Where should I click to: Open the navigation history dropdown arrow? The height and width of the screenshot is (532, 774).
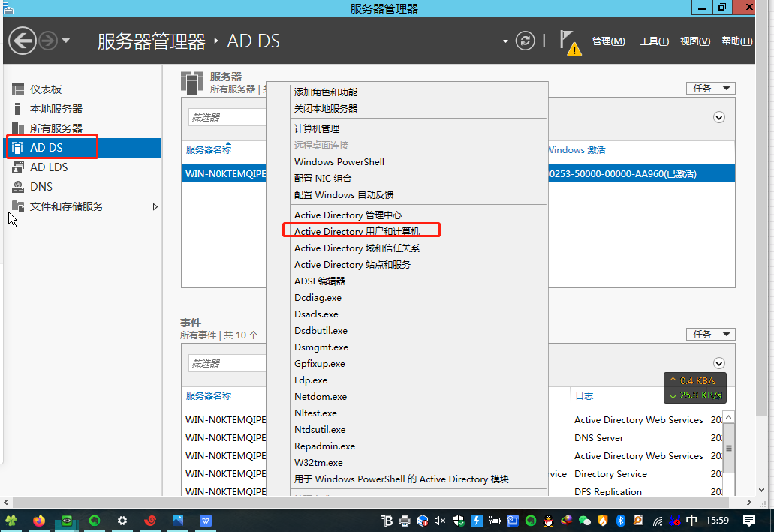point(66,41)
